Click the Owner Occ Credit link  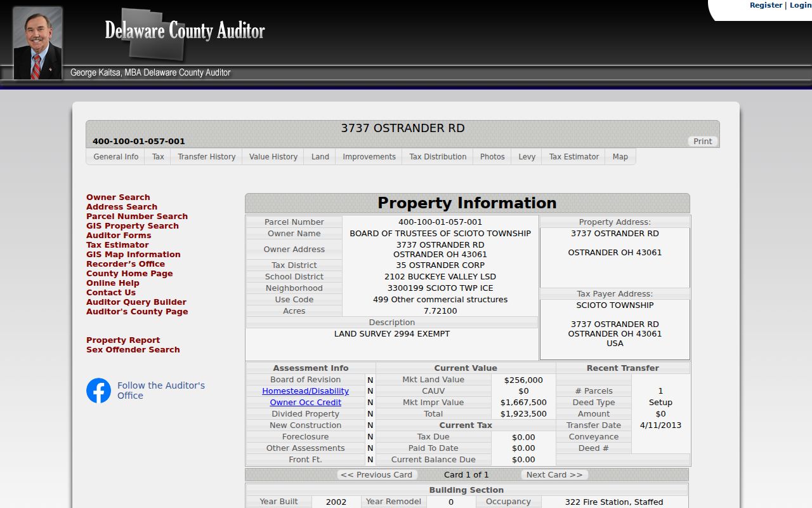[305, 403]
